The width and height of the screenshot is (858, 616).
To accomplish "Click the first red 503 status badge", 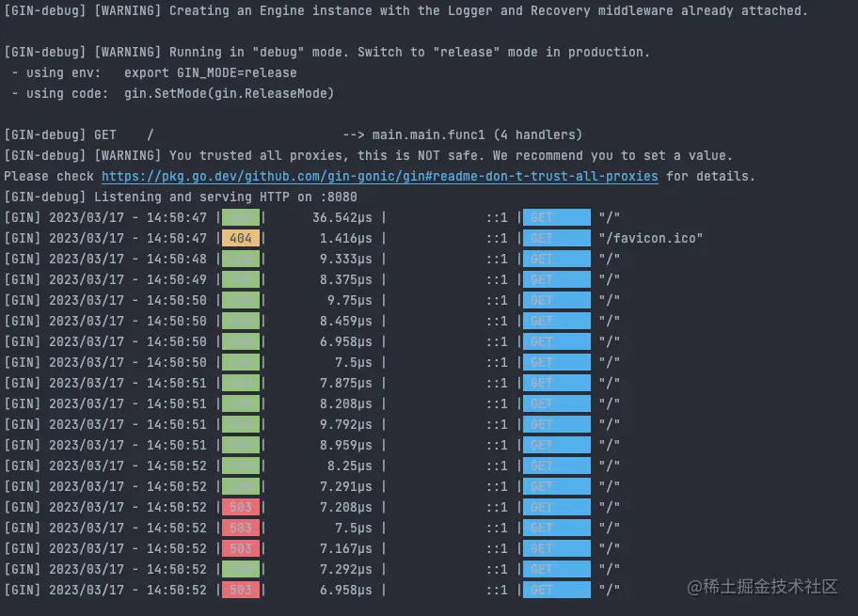I will (x=241, y=507).
